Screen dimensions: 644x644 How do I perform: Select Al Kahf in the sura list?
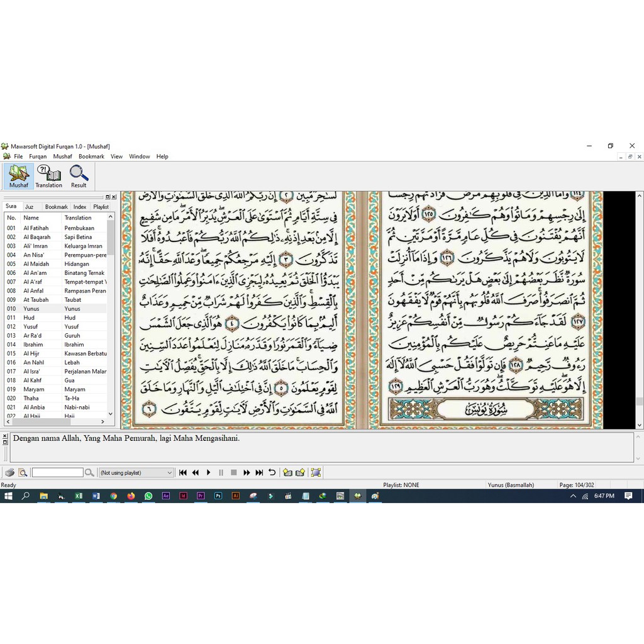coord(33,380)
